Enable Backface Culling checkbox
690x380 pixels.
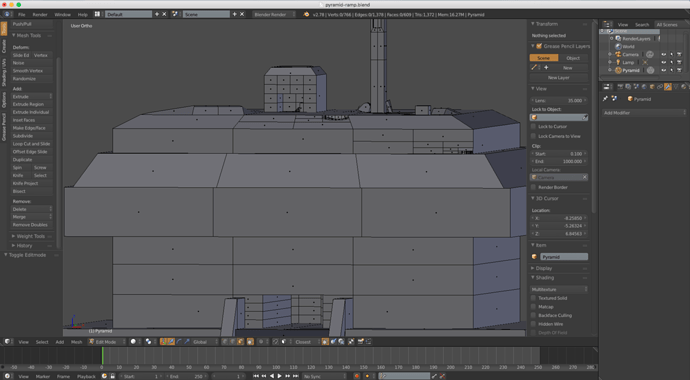coord(533,315)
